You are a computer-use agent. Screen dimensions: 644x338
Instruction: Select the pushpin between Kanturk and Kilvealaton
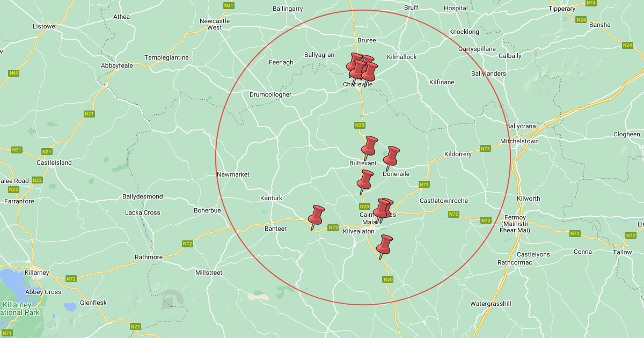[316, 217]
